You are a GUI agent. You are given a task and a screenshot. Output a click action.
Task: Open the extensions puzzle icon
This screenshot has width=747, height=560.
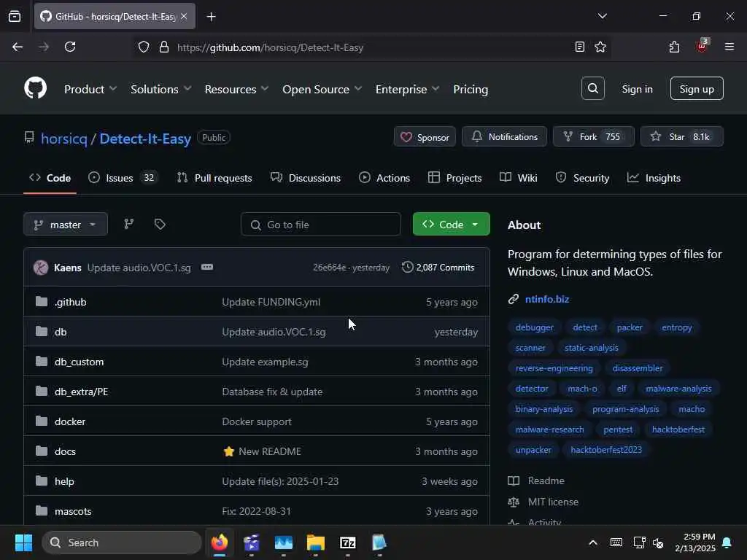click(x=674, y=47)
